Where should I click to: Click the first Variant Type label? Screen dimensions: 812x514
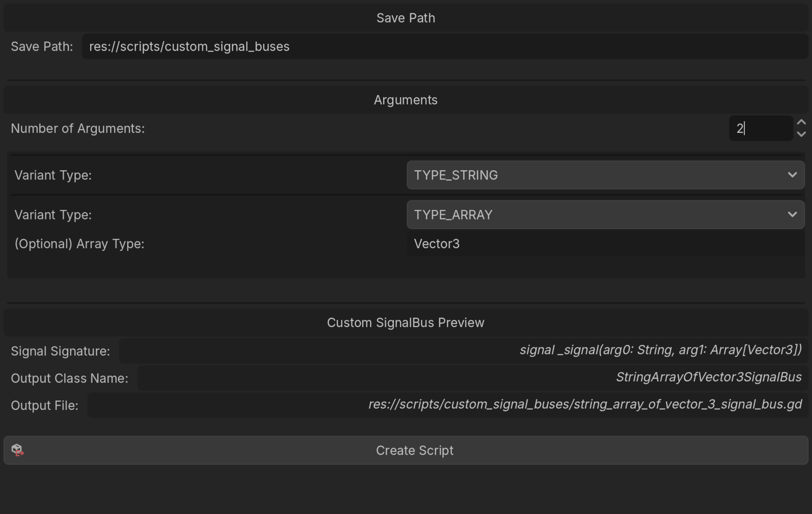pos(53,175)
